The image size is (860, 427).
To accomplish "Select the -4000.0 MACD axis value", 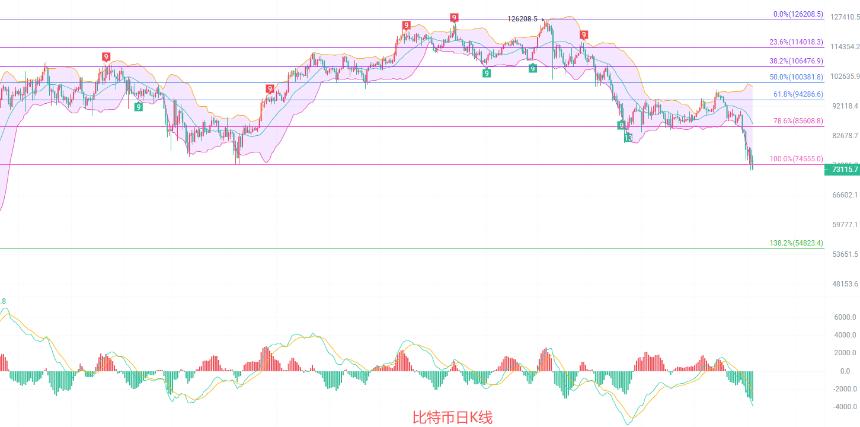I will pyautogui.click(x=846, y=406).
